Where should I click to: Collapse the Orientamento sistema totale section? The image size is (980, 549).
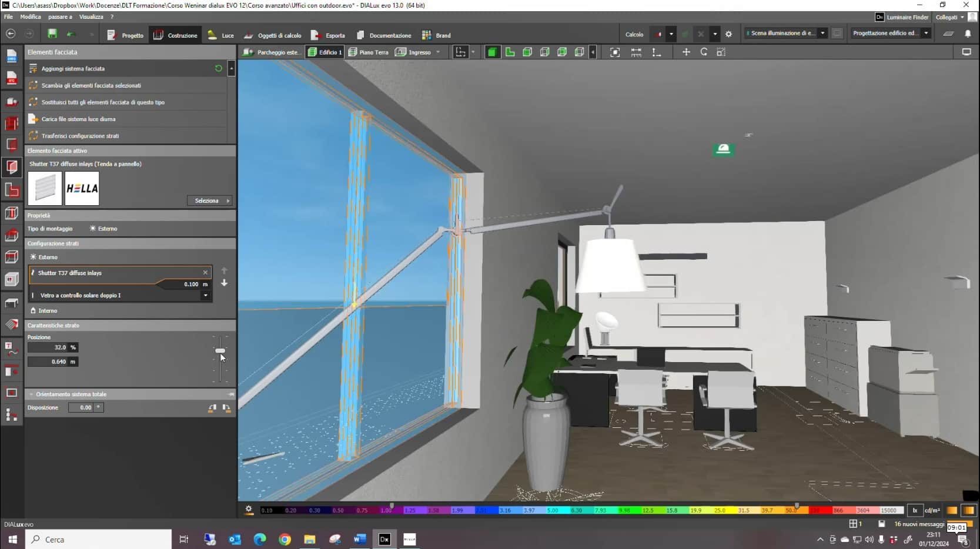[32, 394]
